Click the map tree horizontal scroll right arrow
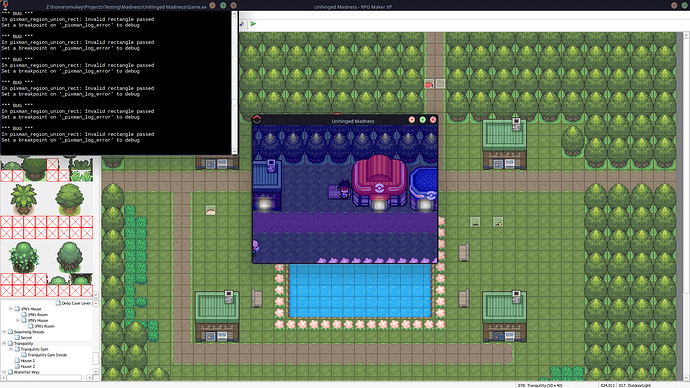Image resolution: width=690 pixels, height=388 pixels. point(89,377)
